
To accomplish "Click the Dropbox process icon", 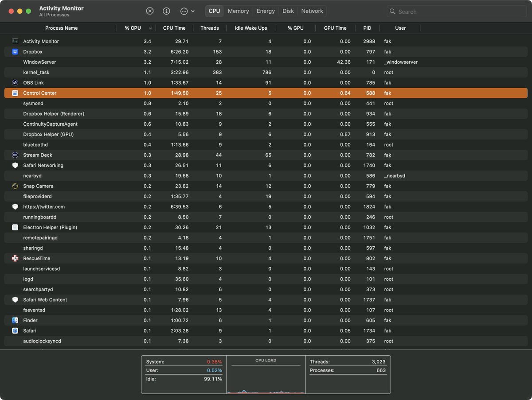I will [15, 52].
